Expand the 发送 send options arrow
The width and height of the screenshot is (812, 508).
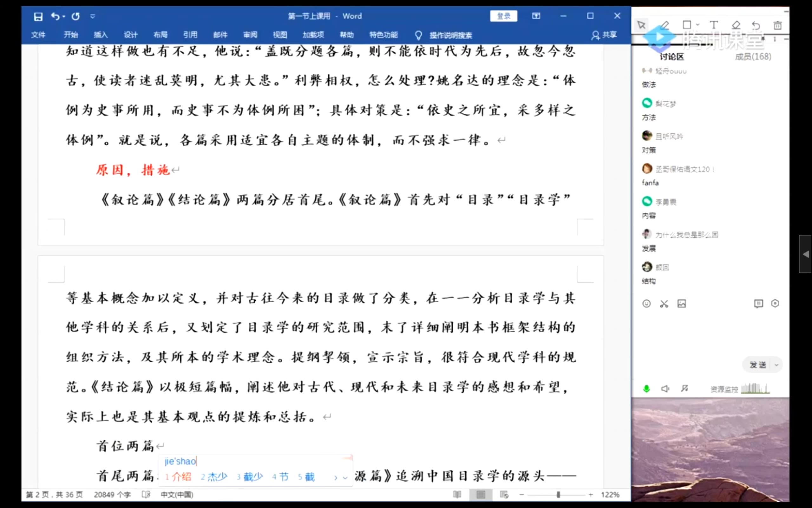[x=776, y=365]
